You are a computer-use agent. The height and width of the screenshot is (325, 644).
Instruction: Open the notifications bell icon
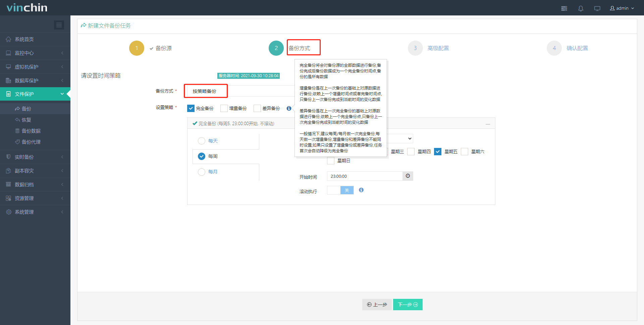581,8
